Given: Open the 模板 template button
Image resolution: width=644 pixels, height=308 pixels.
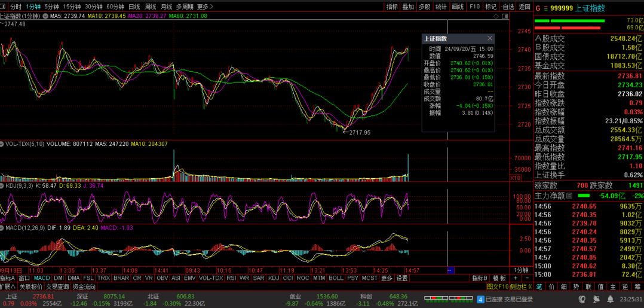Looking at the screenshot, I should [499, 278].
